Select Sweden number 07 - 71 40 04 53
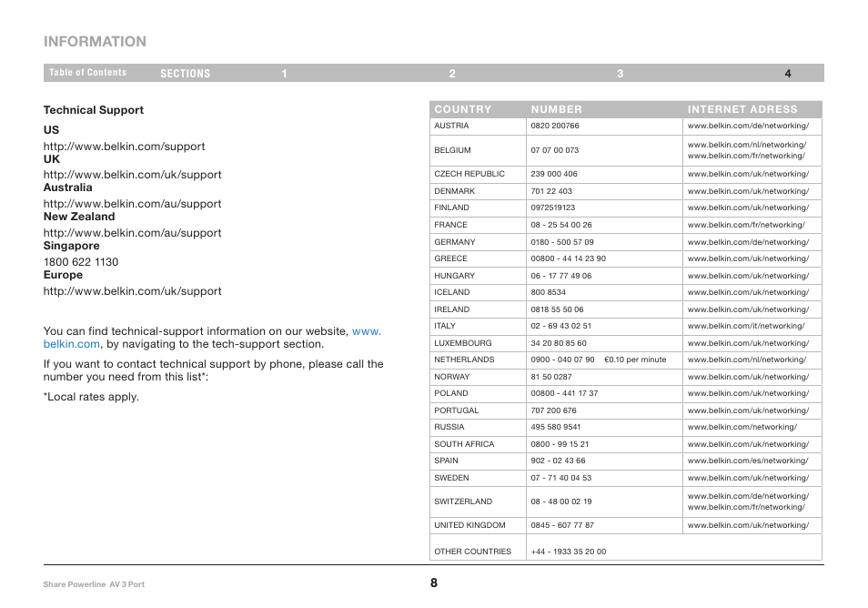This screenshot has width=868, height=608. coord(560,479)
